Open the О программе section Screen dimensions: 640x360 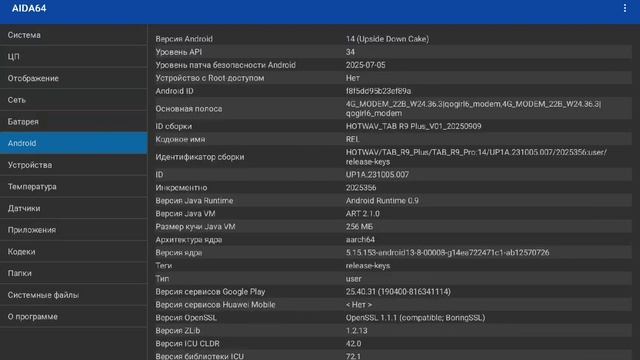tap(73, 316)
